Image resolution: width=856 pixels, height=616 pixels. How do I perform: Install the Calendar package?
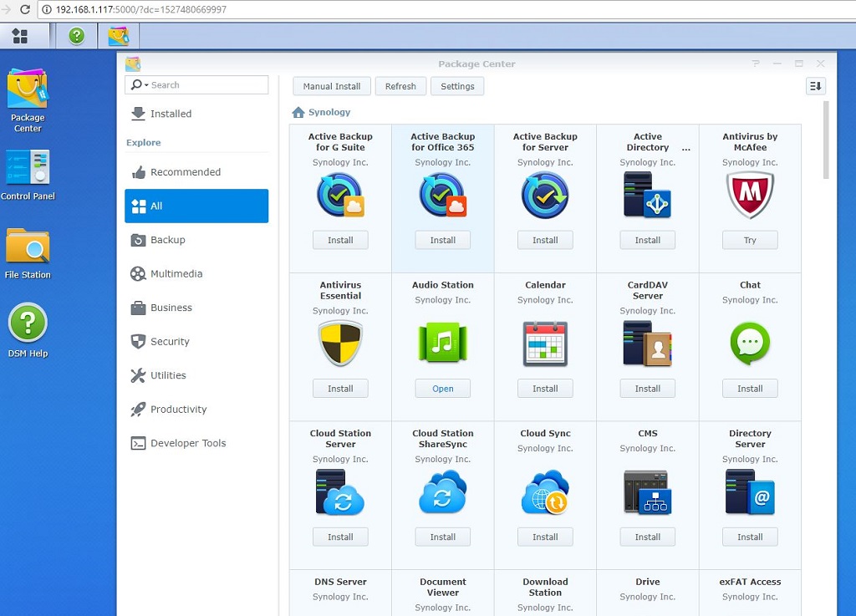point(545,389)
